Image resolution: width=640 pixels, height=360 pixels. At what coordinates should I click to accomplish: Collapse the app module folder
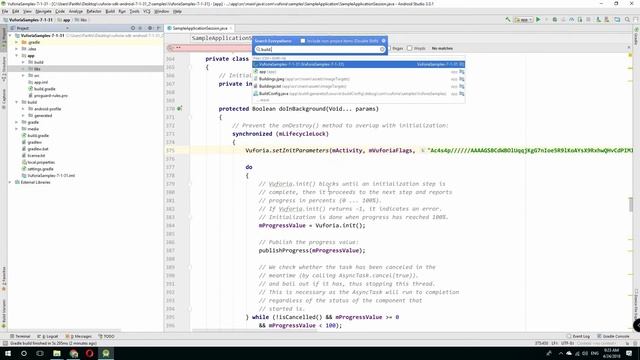pyautogui.click(x=17, y=56)
